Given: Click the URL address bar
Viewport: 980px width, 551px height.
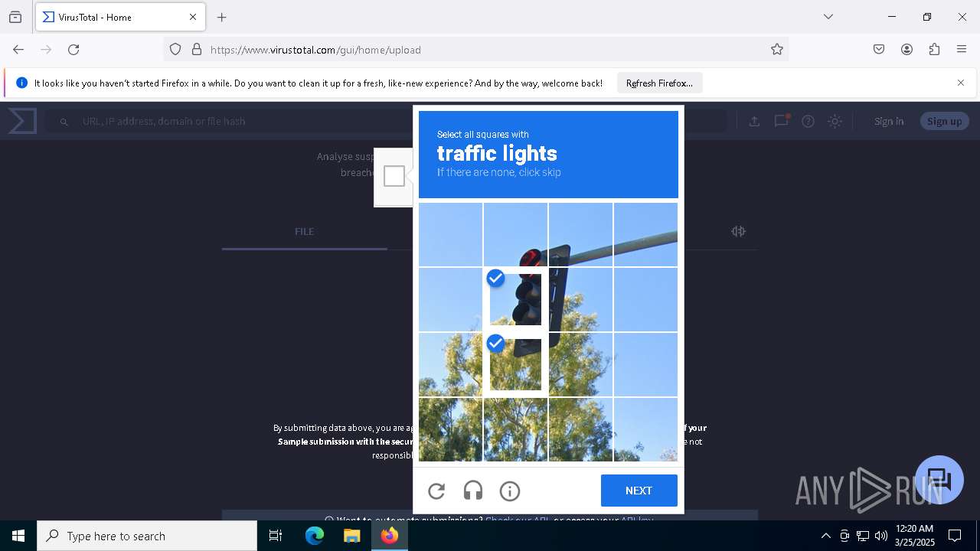Looking at the screenshot, I should click(x=475, y=50).
